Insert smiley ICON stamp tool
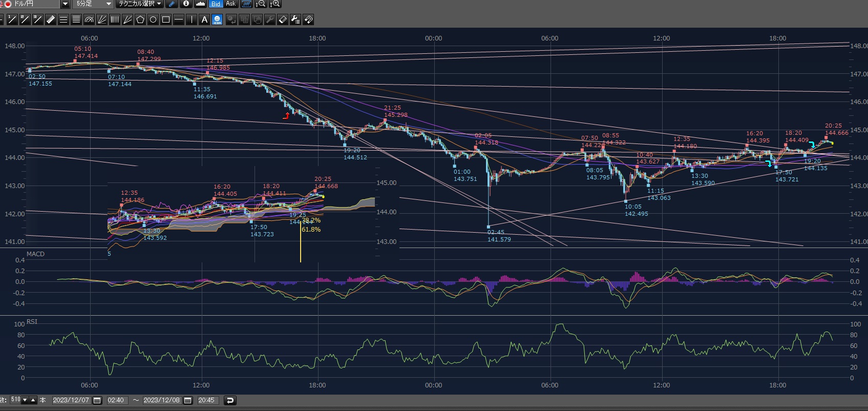This screenshot has height=411, width=868. pyautogui.click(x=217, y=20)
